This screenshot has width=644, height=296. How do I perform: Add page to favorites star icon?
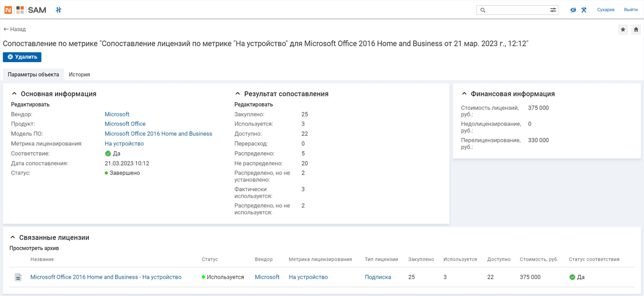point(623,30)
